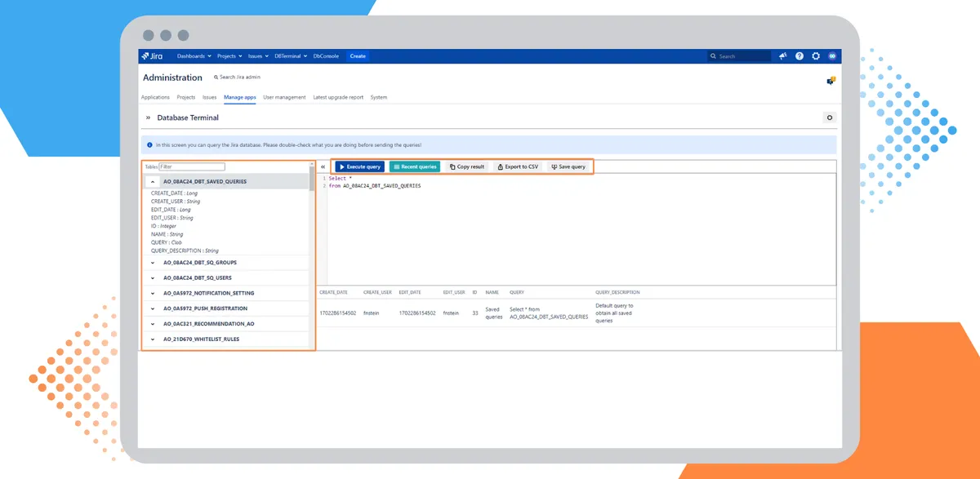The height and width of the screenshot is (479, 980).
Task: Click Export to CSV button
Action: point(518,166)
